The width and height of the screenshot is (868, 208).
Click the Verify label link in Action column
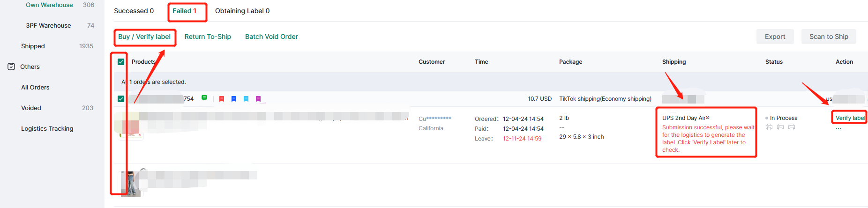850,118
